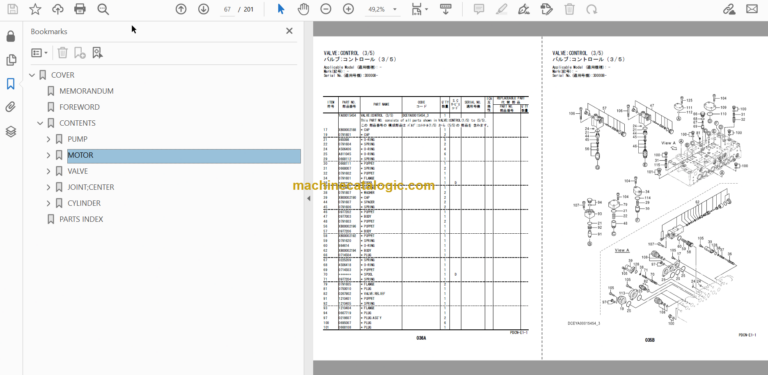The width and height of the screenshot is (768, 375).
Task: Go to the next page with the down arrow
Action: coord(204,9)
